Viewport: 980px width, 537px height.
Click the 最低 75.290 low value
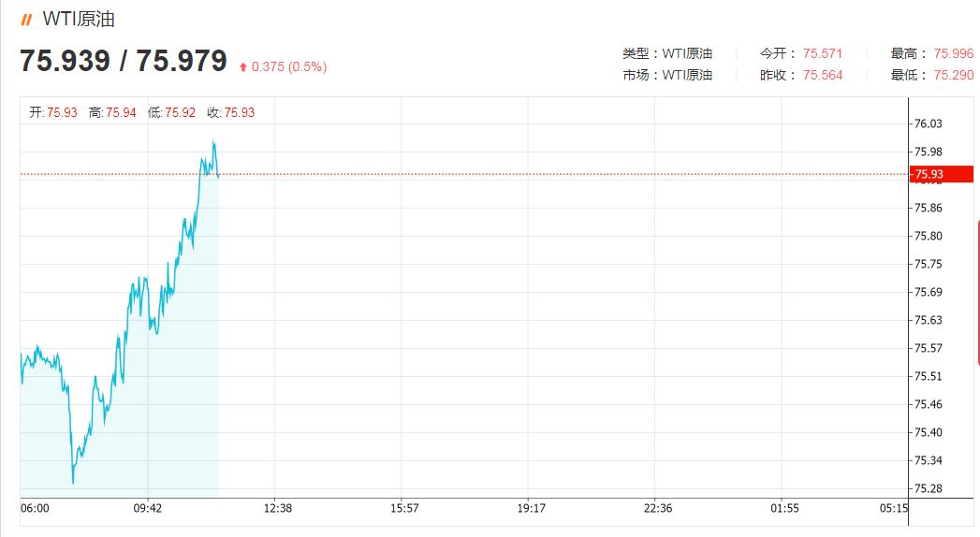953,75
